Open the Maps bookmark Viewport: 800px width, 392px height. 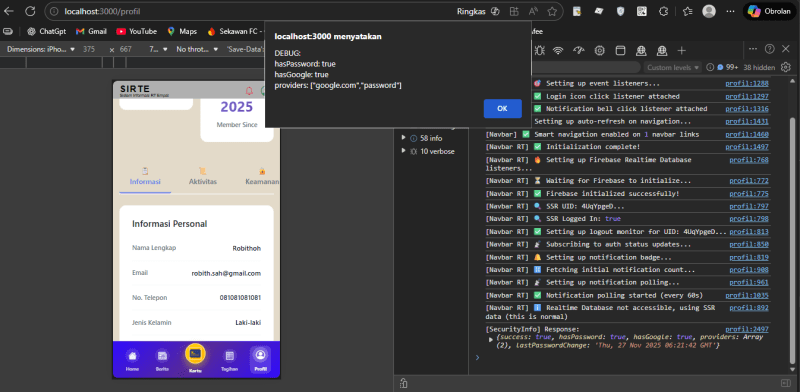[182, 31]
